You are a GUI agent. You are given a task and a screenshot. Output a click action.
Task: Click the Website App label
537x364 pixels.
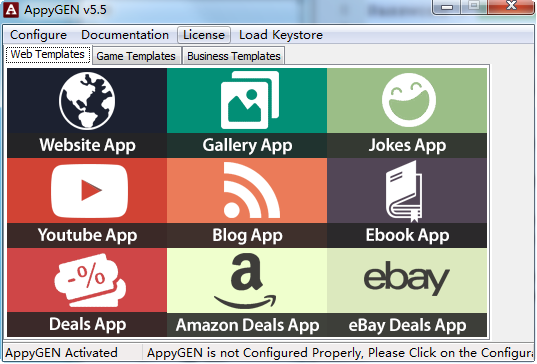coord(87,145)
